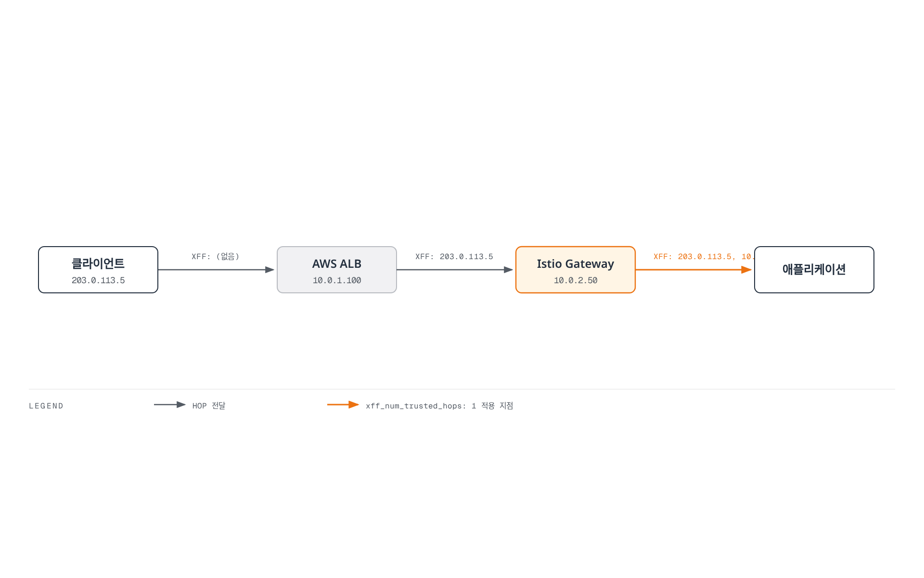
Task: Click the client IP text 203.0.113.5
Action: point(98,280)
